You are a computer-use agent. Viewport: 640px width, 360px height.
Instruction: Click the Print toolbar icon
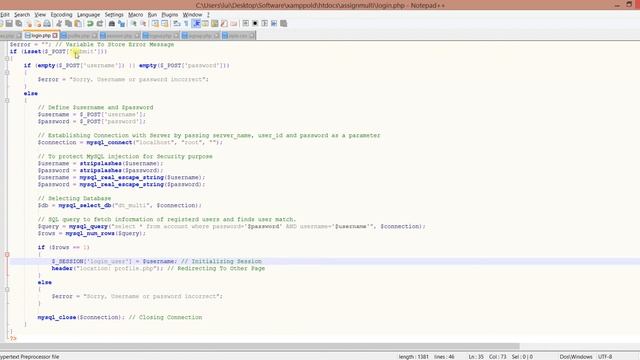[47, 24]
